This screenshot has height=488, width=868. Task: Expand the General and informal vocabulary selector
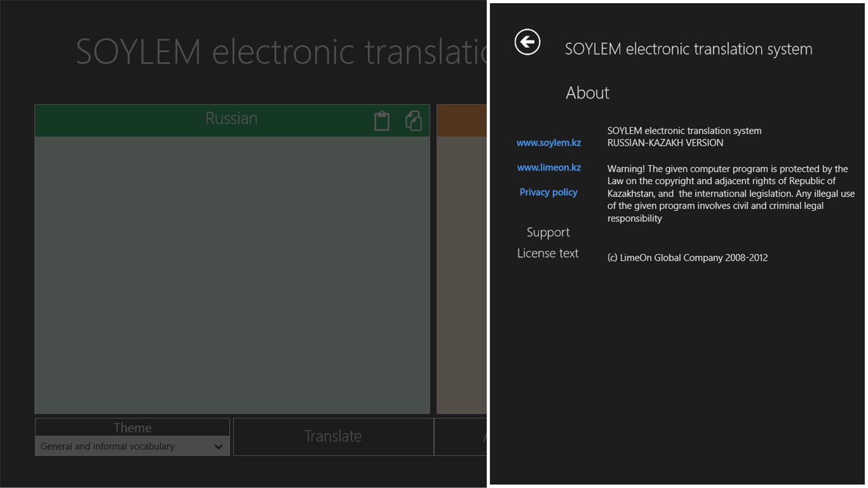[x=132, y=446]
